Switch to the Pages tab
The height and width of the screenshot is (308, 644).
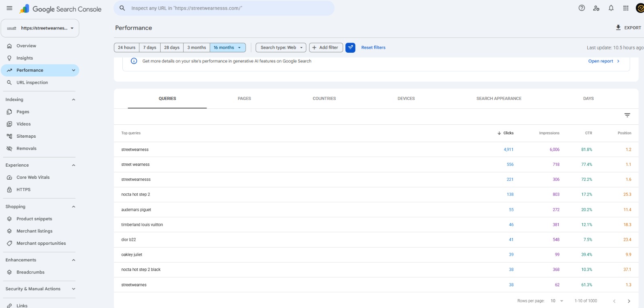tap(244, 99)
